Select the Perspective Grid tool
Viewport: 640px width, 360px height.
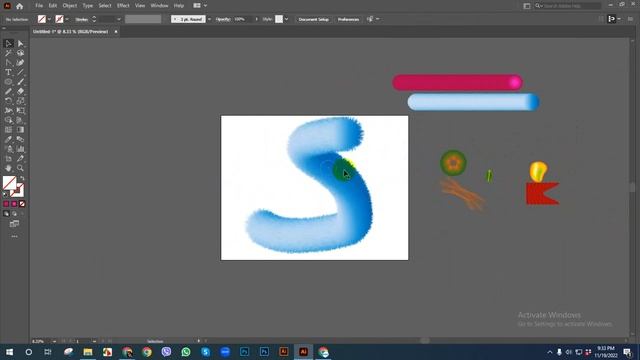pyautogui.click(x=20, y=120)
